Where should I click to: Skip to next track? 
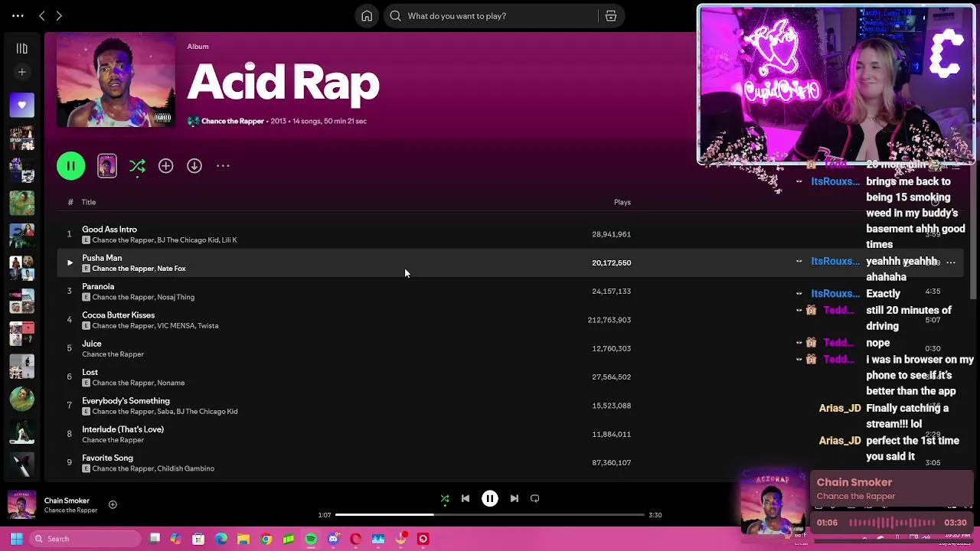pyautogui.click(x=514, y=499)
